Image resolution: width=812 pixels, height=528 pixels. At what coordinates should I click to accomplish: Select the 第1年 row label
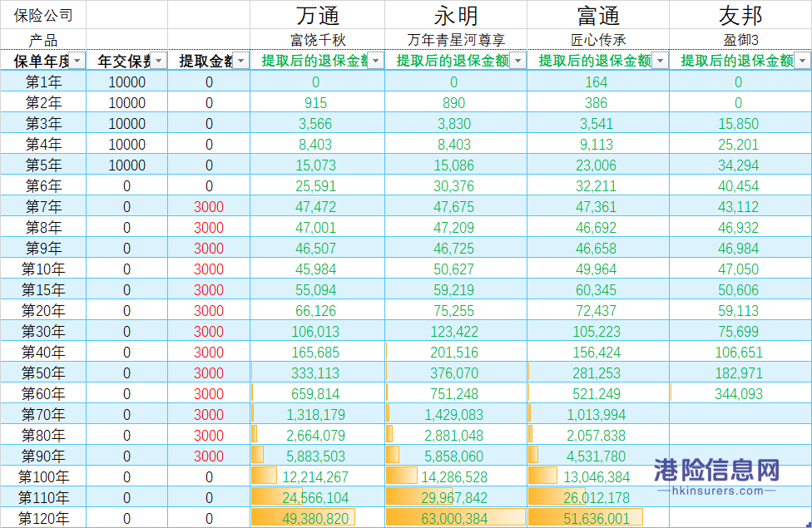43,81
